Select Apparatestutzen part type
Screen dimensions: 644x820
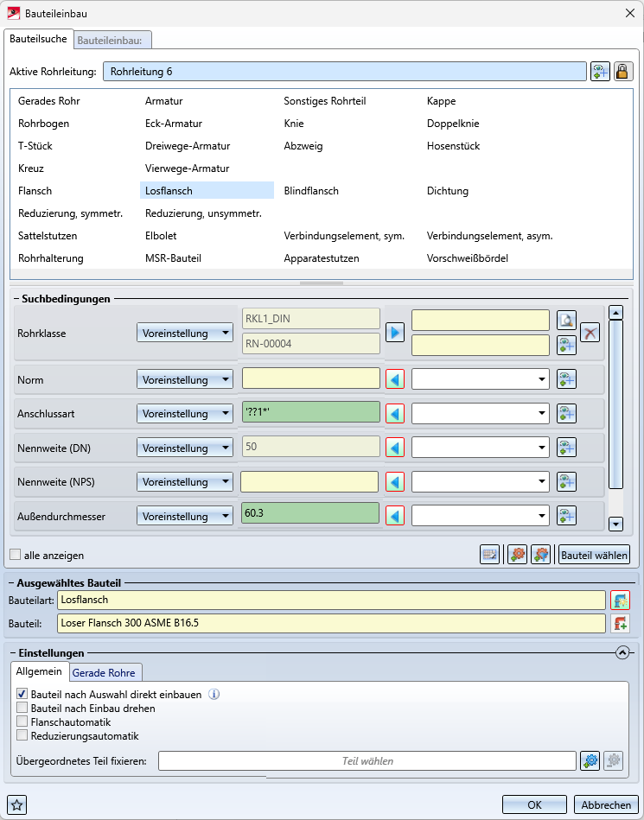coord(322,258)
